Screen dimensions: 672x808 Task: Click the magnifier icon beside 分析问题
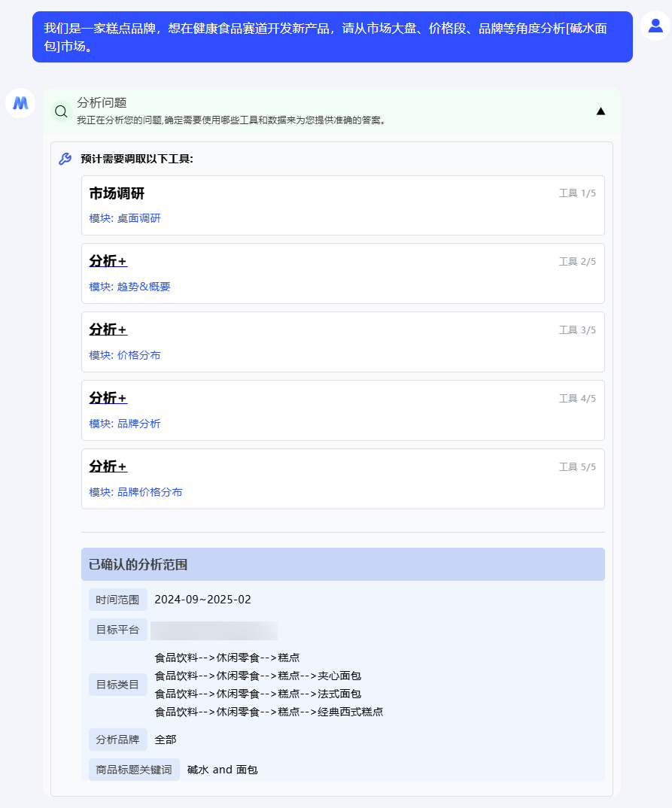pos(61,111)
